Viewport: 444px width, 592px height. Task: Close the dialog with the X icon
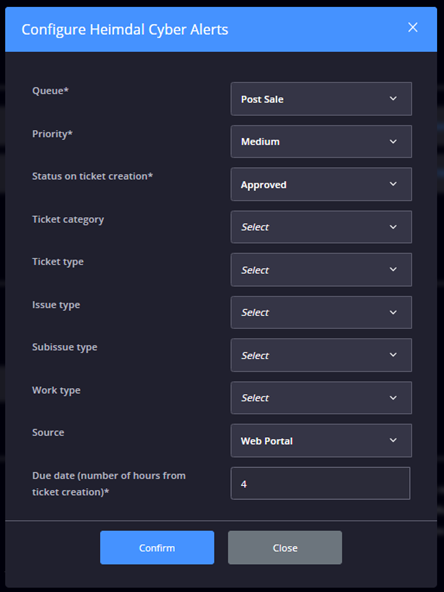[x=413, y=28]
